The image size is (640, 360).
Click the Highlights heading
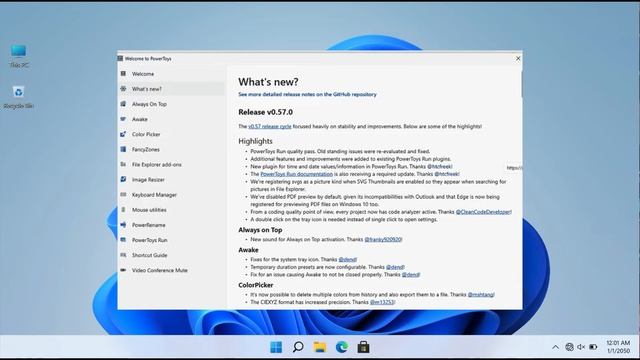256,141
